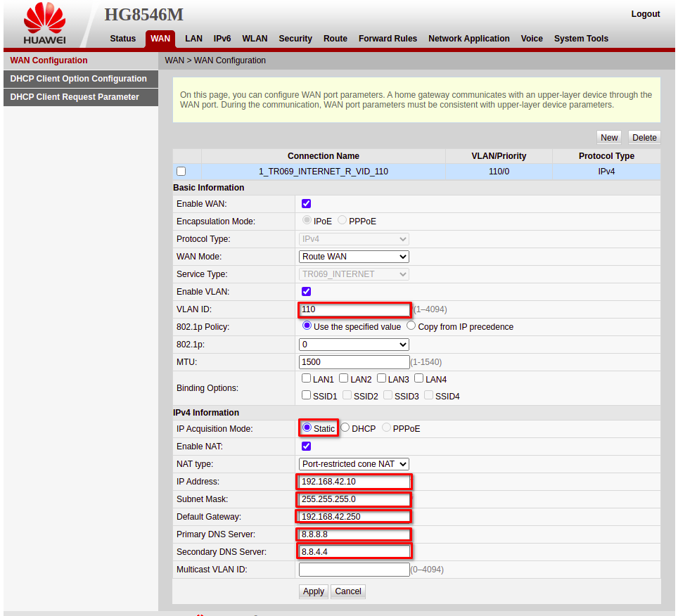Open DHCP Client Option Configuration
The height and width of the screenshot is (616, 678).
coord(79,79)
